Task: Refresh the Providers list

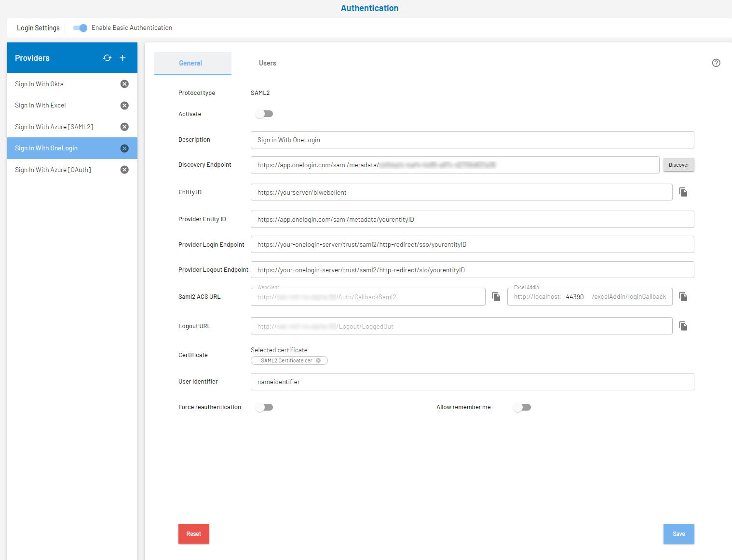Action: click(x=107, y=58)
